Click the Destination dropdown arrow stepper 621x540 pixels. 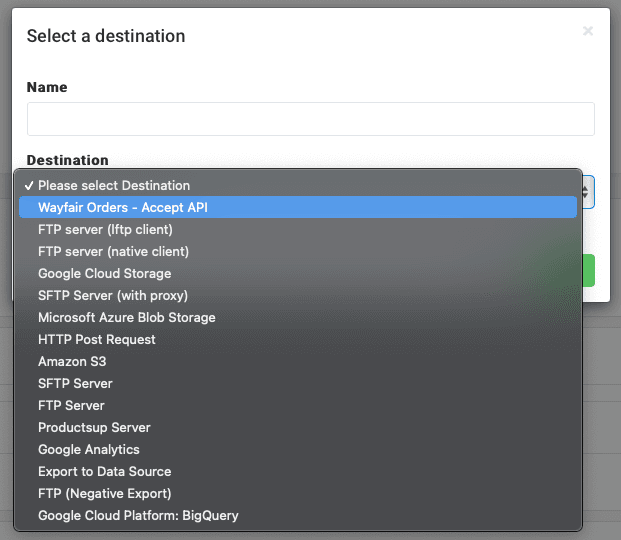point(586,190)
